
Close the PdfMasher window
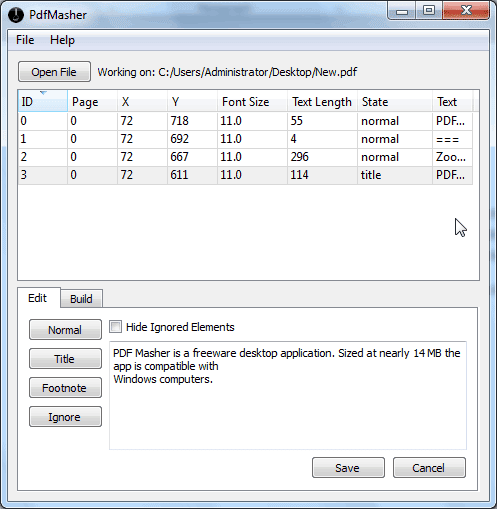[466, 11]
